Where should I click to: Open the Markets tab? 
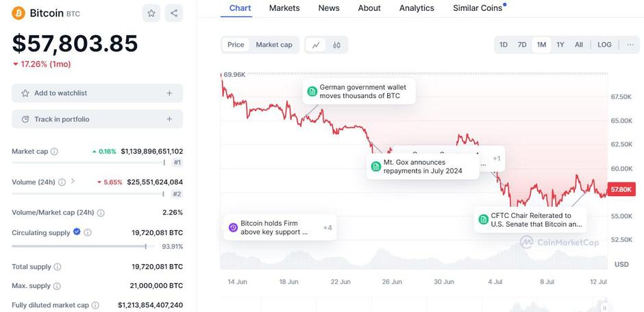tap(284, 8)
